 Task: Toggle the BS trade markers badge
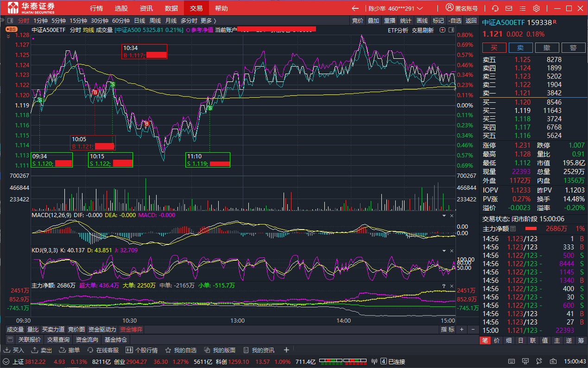click(x=11, y=29)
